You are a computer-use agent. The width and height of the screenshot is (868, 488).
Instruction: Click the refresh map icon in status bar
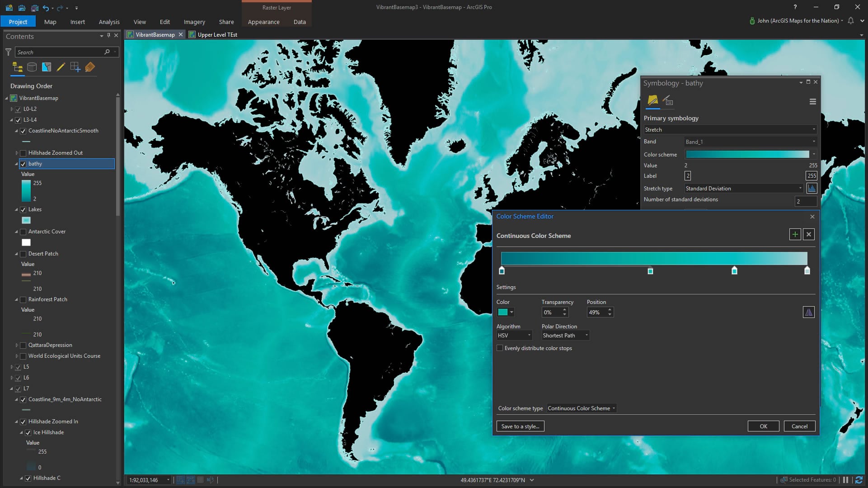859,480
